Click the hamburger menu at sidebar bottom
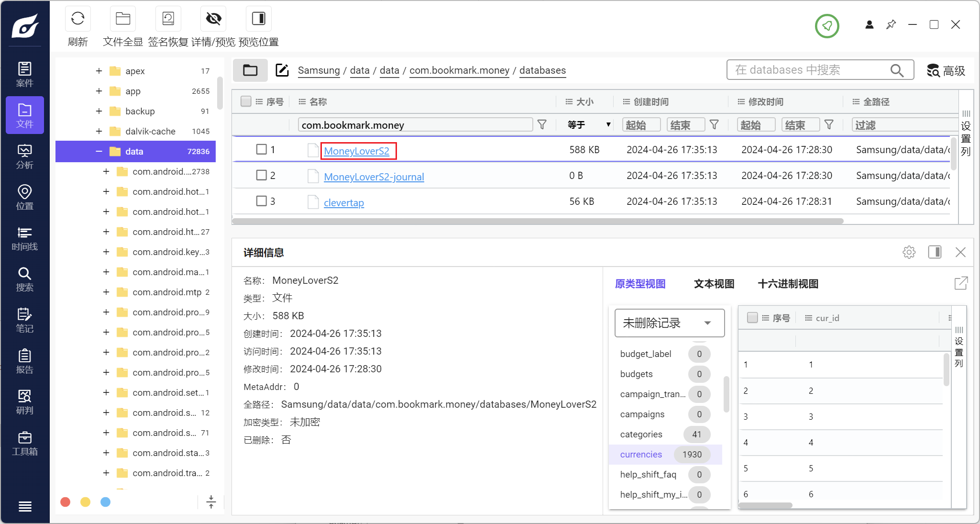The image size is (980, 524). (x=25, y=506)
